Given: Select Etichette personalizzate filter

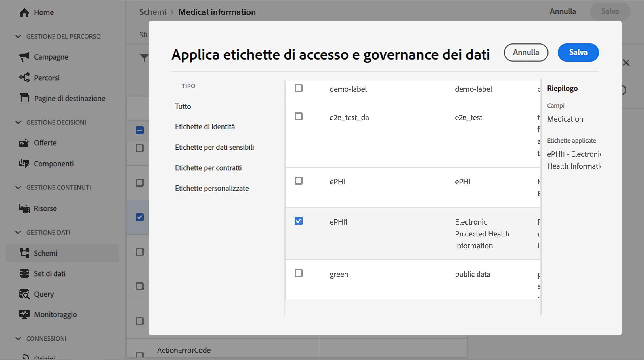Looking at the screenshot, I should click(212, 188).
